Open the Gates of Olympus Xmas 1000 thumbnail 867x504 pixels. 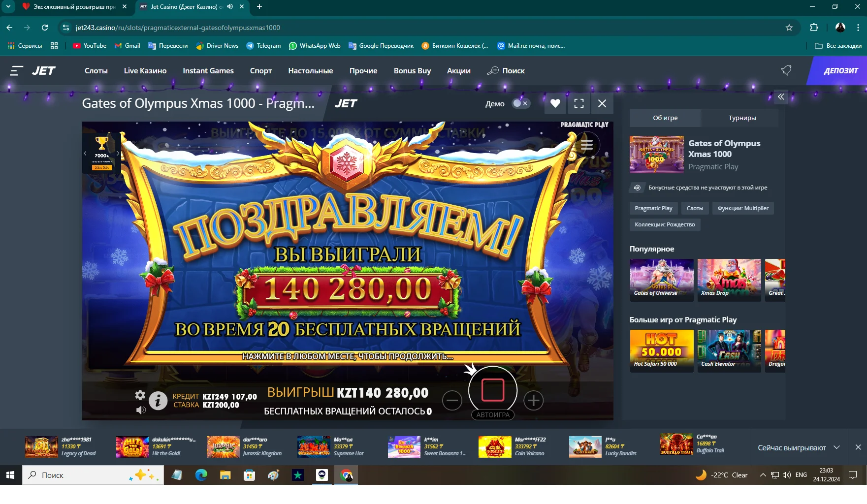[656, 155]
